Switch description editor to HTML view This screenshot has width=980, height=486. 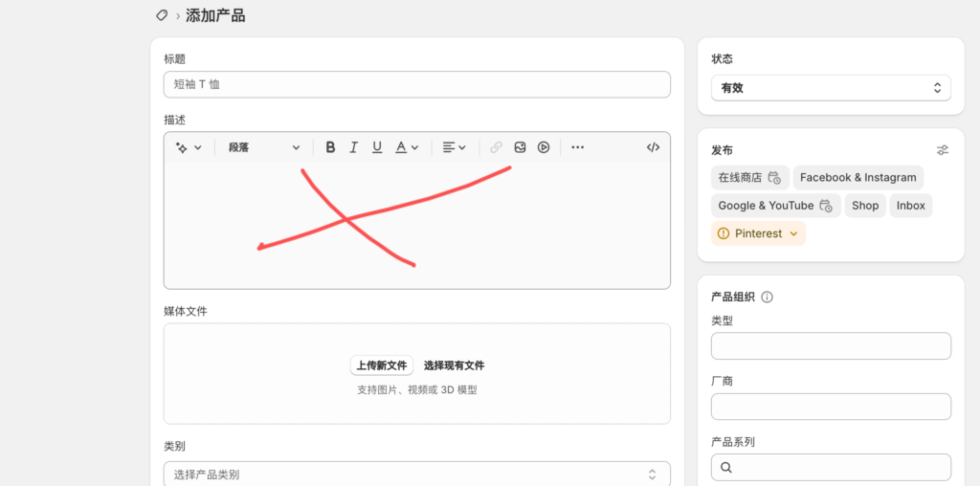[653, 147]
